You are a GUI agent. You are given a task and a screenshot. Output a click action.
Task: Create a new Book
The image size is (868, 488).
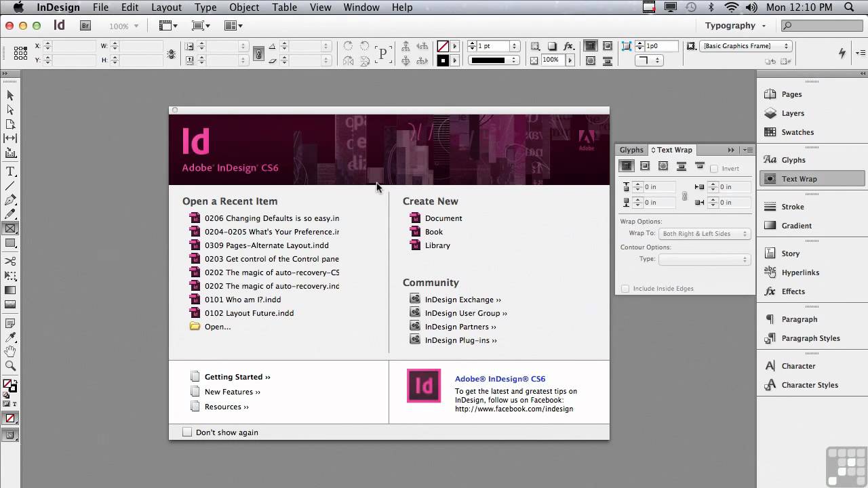point(434,232)
